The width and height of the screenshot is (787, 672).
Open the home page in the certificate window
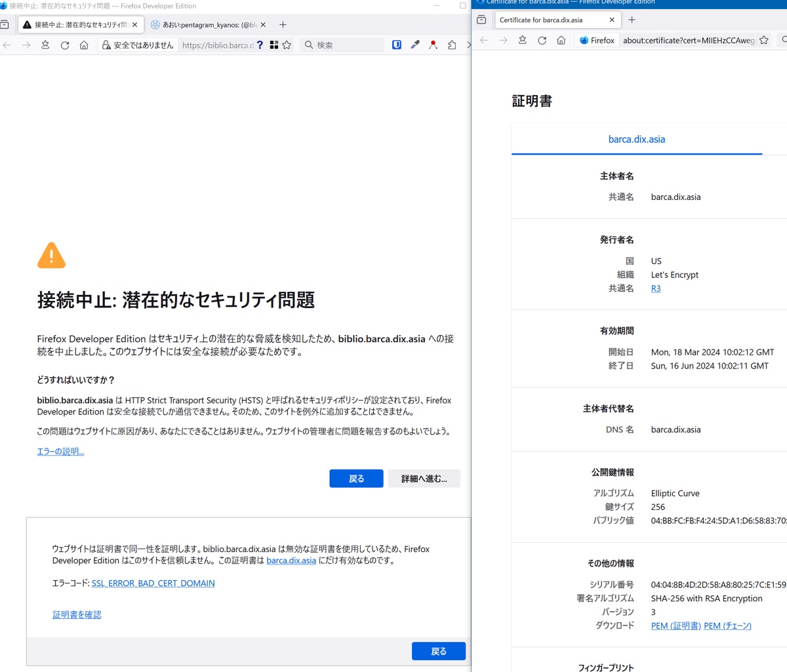click(561, 41)
